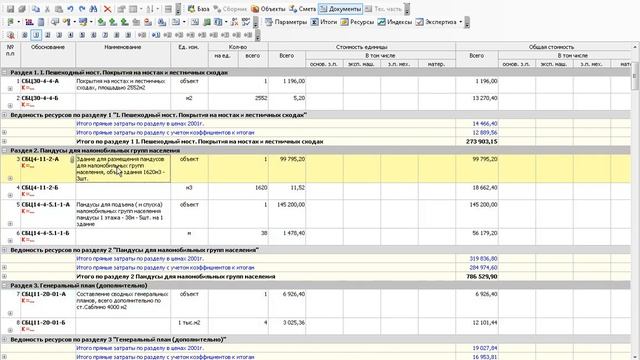Click the scrollbar up arrow at the top right

[x=635, y=47]
